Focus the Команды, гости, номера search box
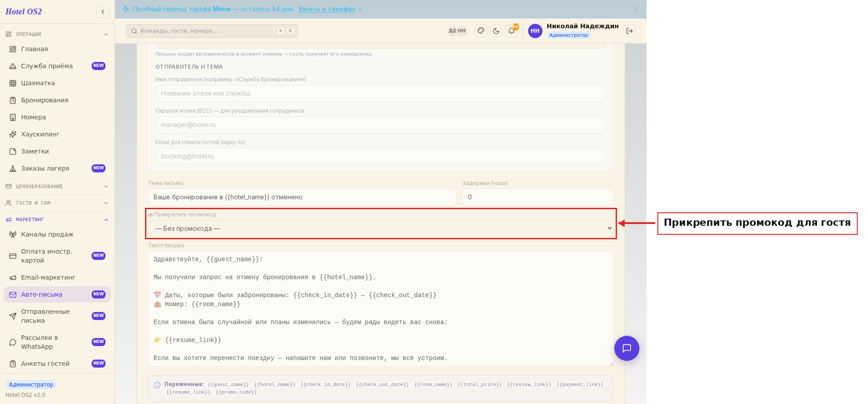The width and height of the screenshot is (868, 404). click(212, 31)
